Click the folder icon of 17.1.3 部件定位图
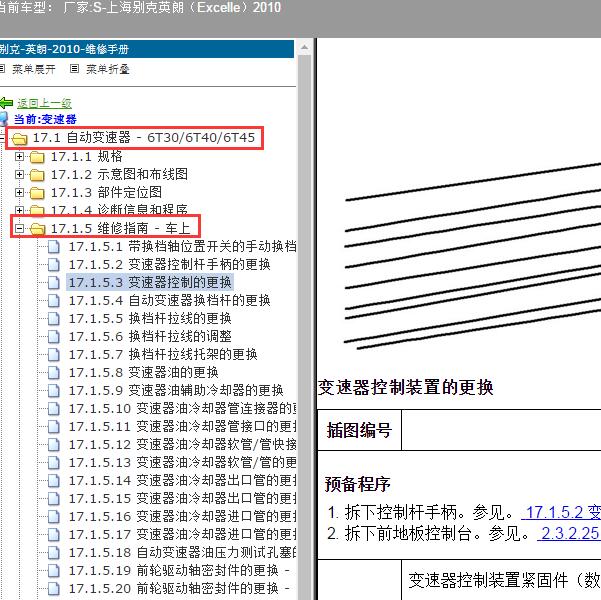 [37, 193]
